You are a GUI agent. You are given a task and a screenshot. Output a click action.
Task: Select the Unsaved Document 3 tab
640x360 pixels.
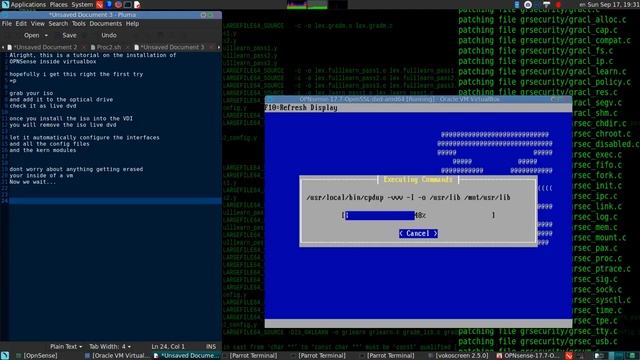[x=169, y=47]
